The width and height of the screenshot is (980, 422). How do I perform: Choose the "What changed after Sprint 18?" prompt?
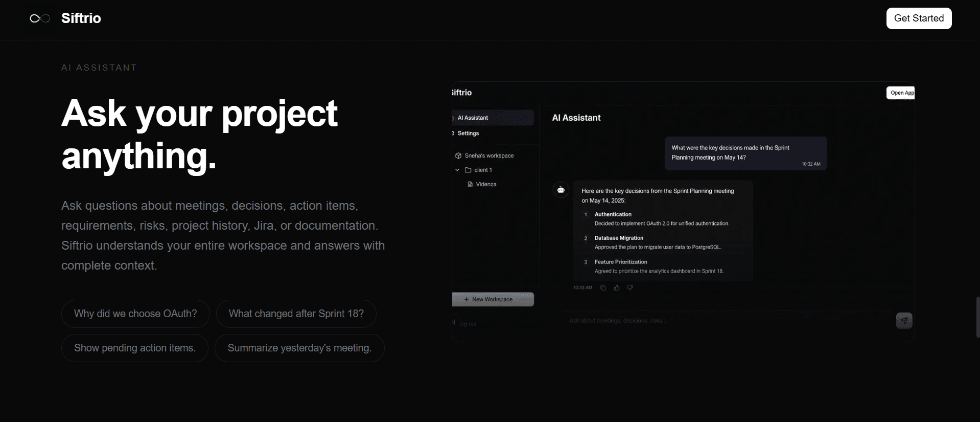click(296, 314)
